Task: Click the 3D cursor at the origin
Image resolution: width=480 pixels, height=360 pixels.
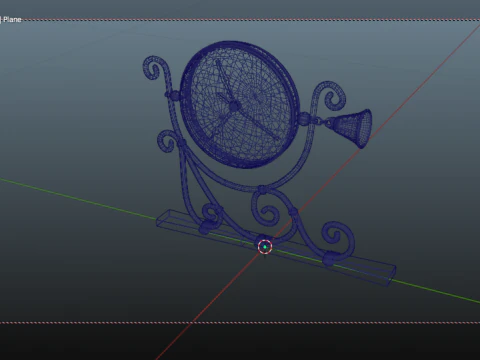Action: 265,247
